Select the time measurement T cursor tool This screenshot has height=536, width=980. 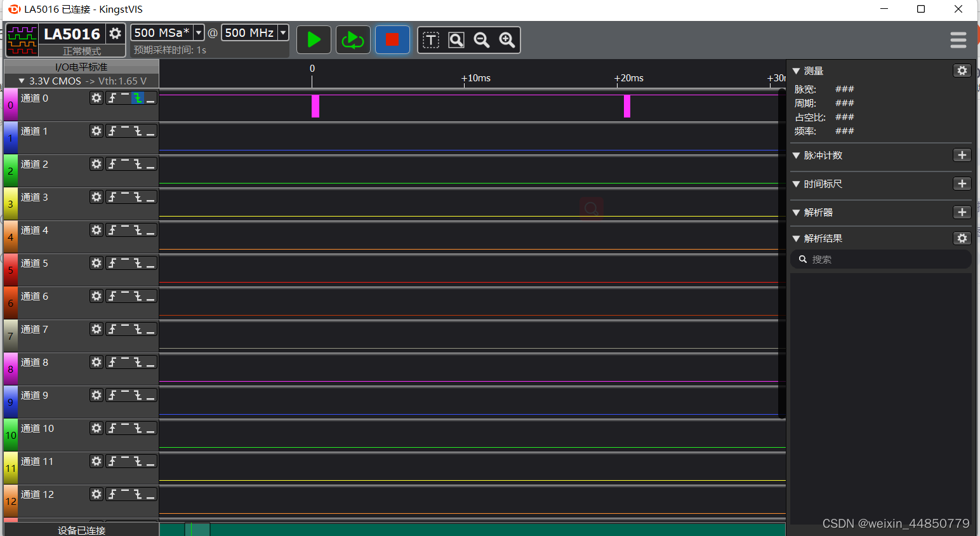pos(431,40)
